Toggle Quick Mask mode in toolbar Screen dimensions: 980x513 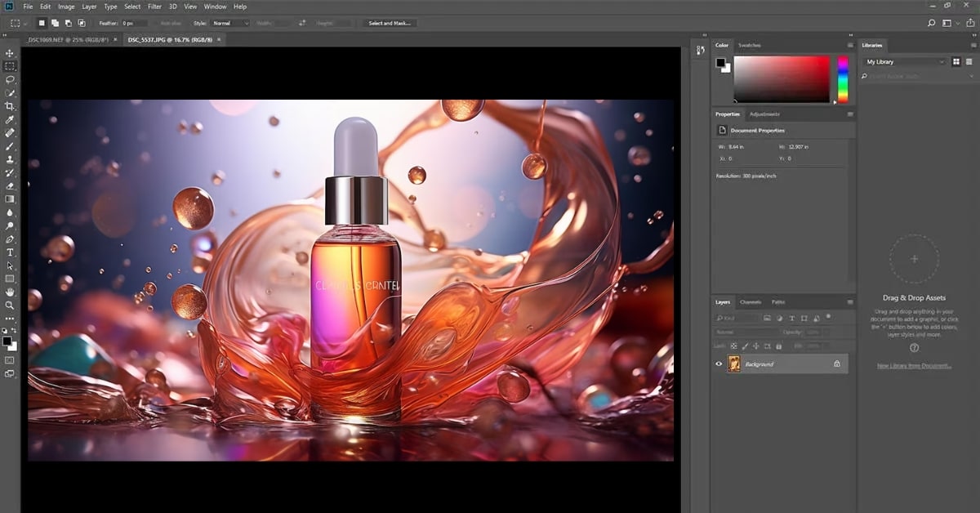[x=10, y=359]
